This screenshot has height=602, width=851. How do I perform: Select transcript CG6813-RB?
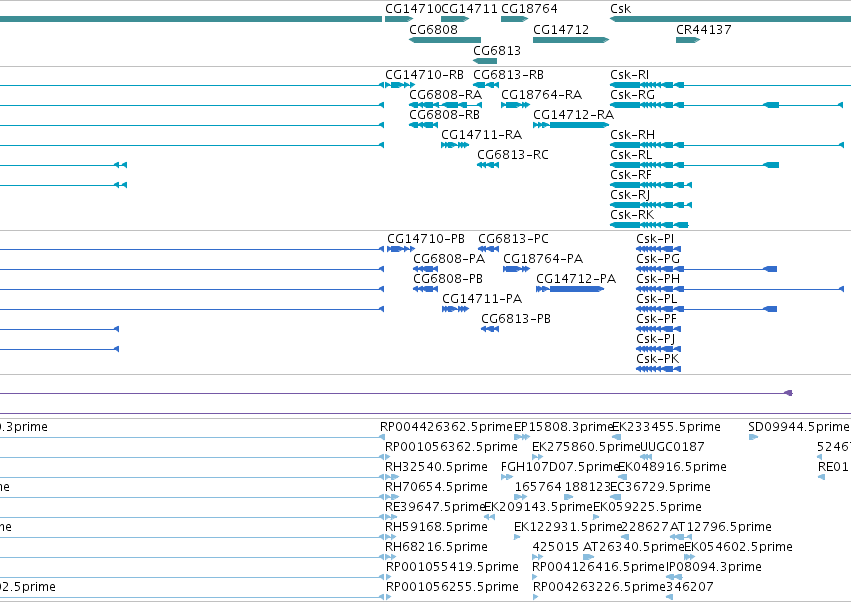click(509, 75)
